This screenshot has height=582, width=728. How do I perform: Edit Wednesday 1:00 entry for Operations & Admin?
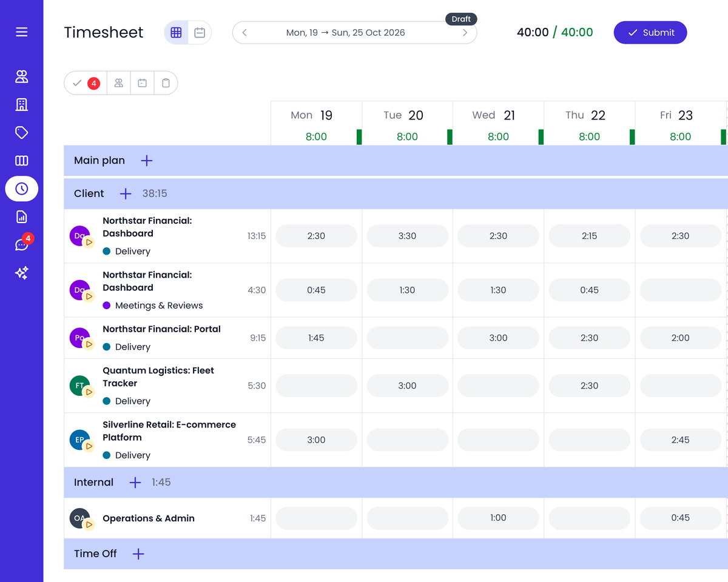498,518
